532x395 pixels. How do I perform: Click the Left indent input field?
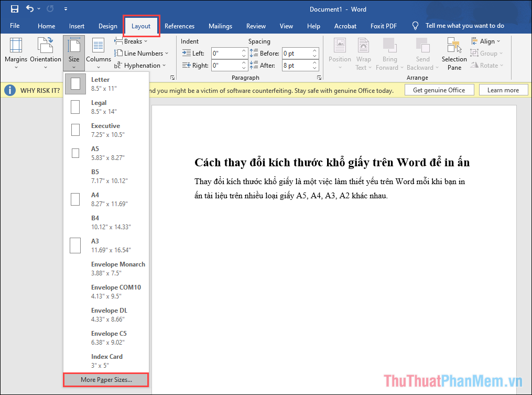pyautogui.click(x=226, y=53)
